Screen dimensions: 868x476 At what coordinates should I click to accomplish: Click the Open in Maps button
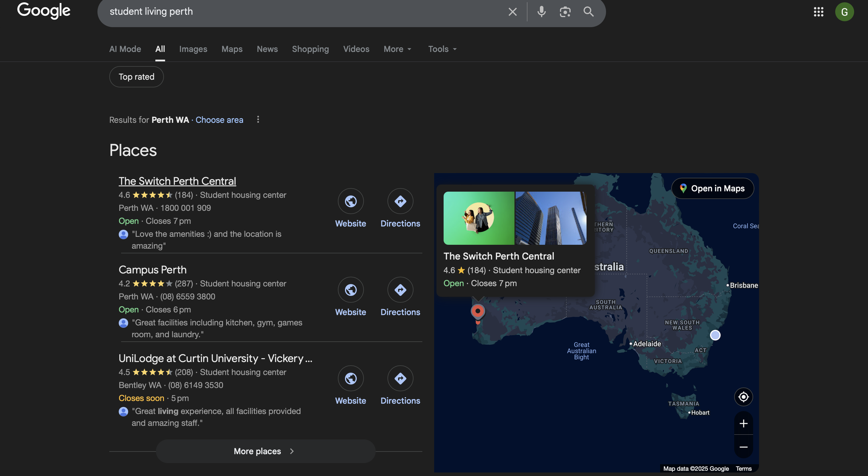712,189
